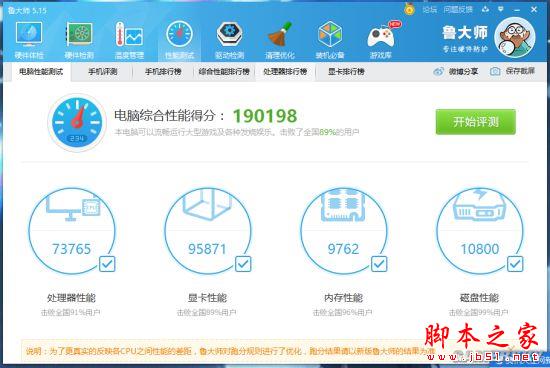Image resolution: width=550 pixels, height=368 pixels.
Task: Click the 鲁大师 avatar portrait
Action: [x=515, y=37]
